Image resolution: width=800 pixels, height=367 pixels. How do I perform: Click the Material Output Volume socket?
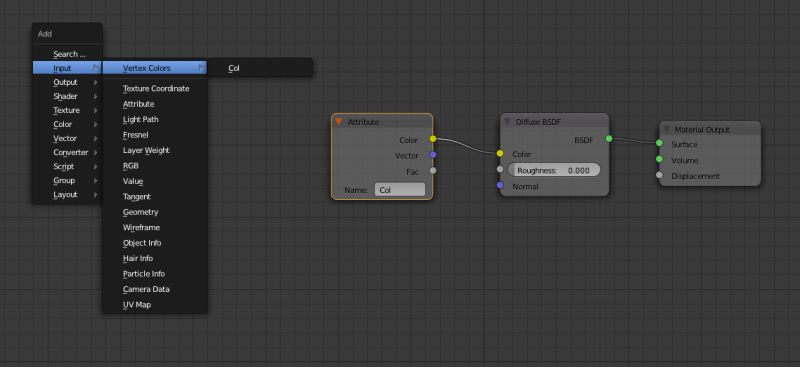click(659, 159)
